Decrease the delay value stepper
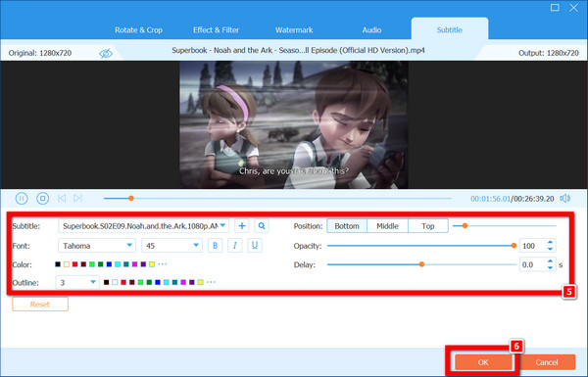 (x=550, y=267)
